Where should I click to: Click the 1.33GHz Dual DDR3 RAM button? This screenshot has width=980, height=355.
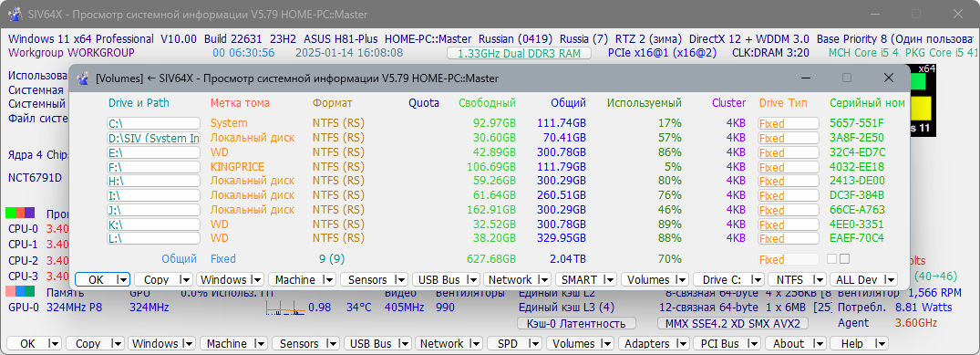tap(519, 53)
